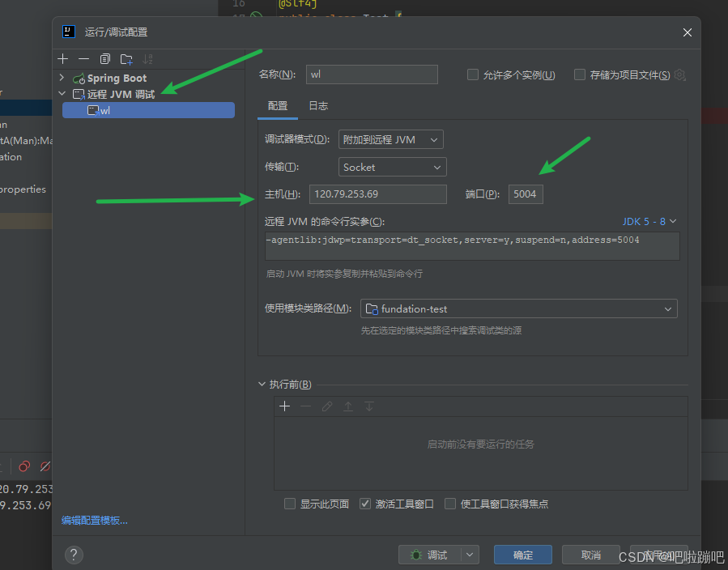The image size is (728, 570).
Task: Click the 名称 name input field
Action: tap(372, 74)
